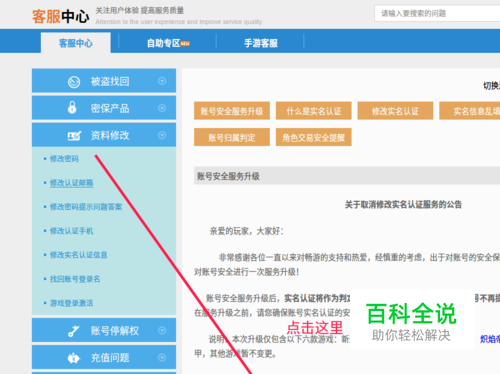Click the 充值问题 piggy bank icon

74,358
